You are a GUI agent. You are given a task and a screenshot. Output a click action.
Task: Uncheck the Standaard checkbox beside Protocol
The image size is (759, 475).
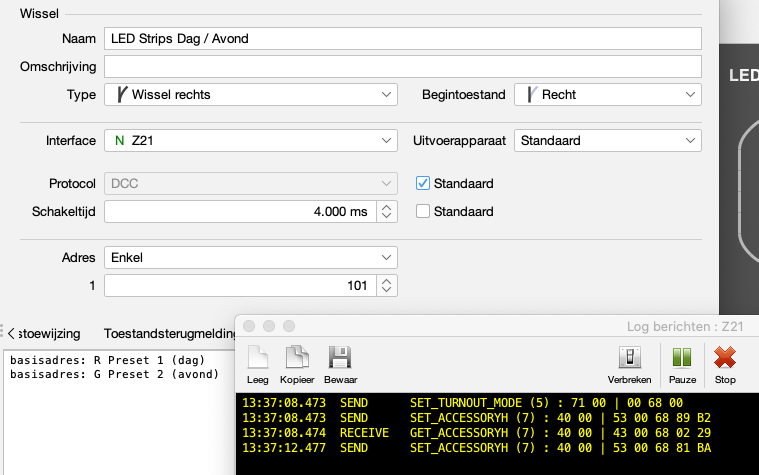tap(423, 184)
